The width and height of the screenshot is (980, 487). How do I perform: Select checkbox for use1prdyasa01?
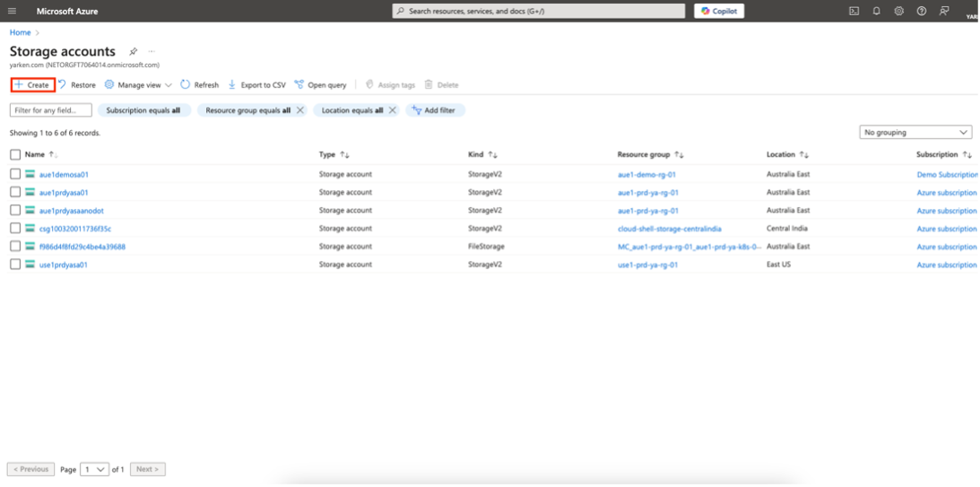pos(15,265)
